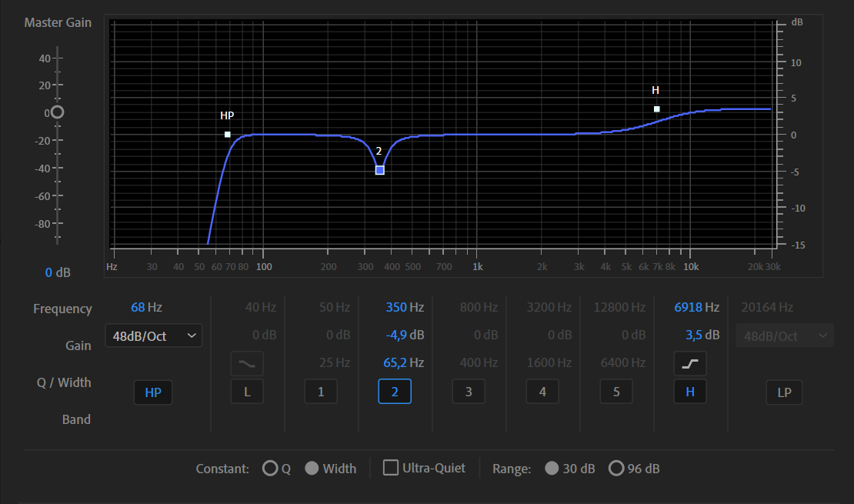Toggle the H band button

pos(690,392)
